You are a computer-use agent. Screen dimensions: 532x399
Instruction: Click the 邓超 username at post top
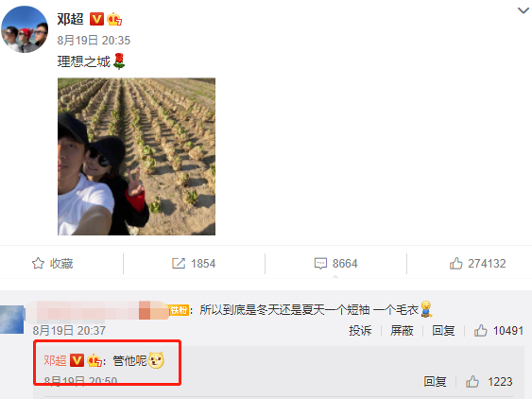(x=70, y=19)
